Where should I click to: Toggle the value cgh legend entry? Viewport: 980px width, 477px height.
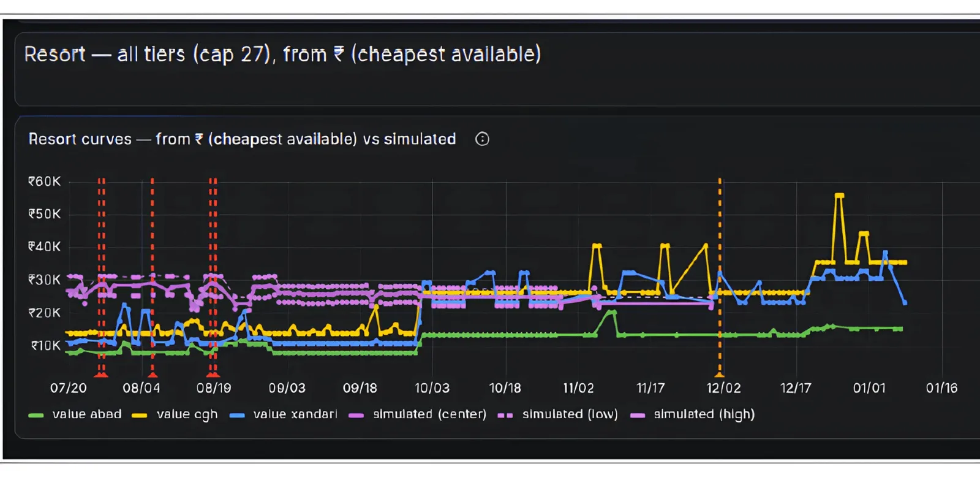click(175, 414)
